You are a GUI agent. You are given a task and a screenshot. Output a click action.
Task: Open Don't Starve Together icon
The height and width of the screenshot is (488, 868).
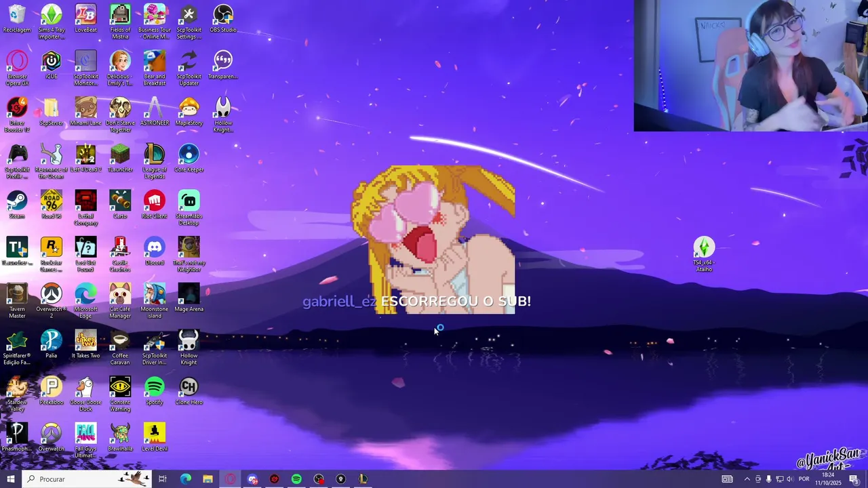120,115
